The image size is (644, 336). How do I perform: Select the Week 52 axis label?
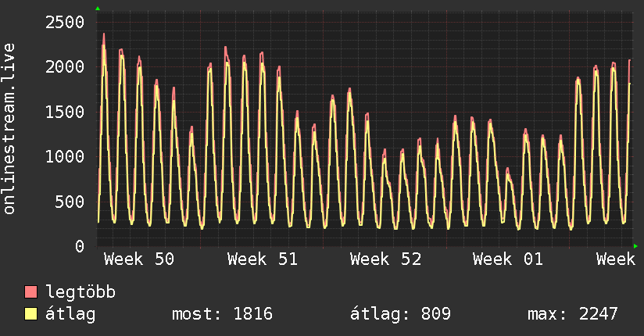click(386, 259)
